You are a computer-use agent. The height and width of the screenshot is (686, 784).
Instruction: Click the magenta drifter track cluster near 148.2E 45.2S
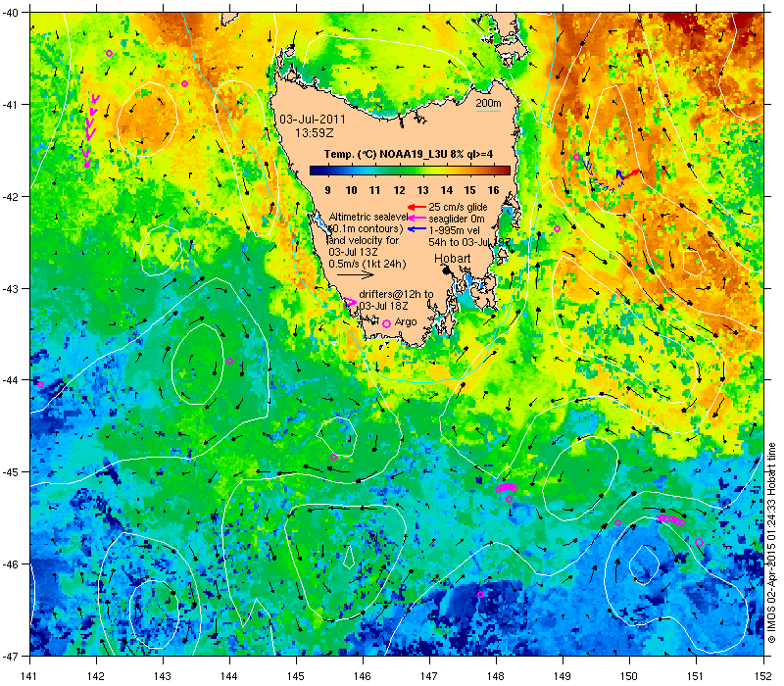[x=506, y=487]
